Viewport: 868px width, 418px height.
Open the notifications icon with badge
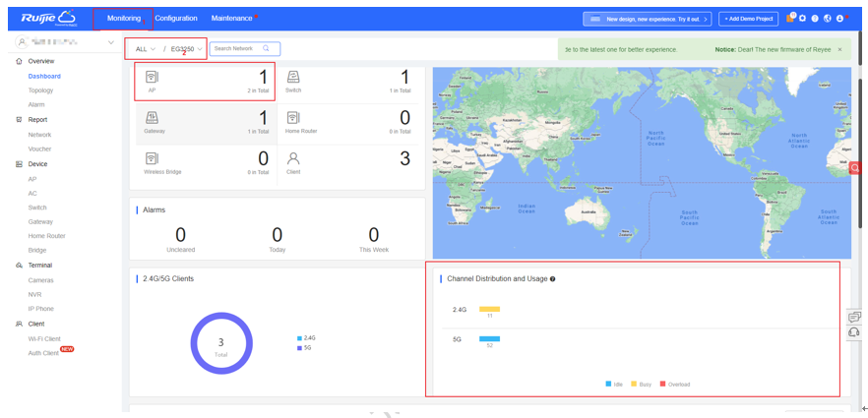pyautogui.click(x=790, y=18)
